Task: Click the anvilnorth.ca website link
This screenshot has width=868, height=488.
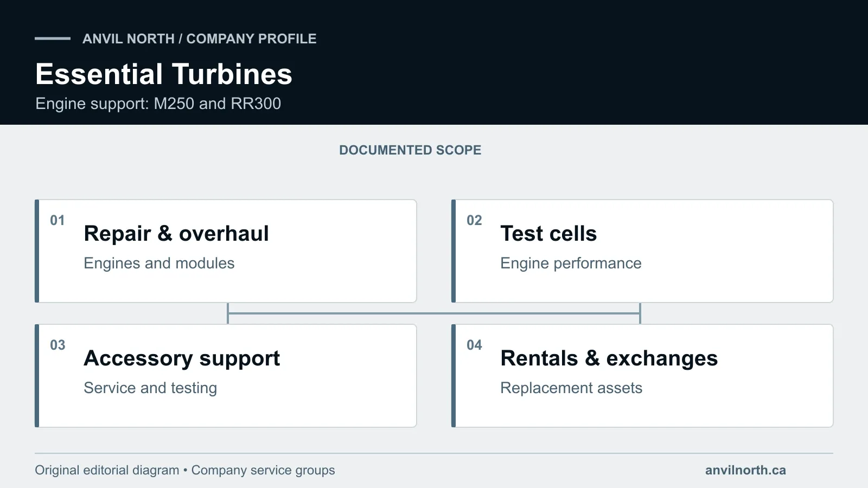Action: pyautogui.click(x=745, y=470)
